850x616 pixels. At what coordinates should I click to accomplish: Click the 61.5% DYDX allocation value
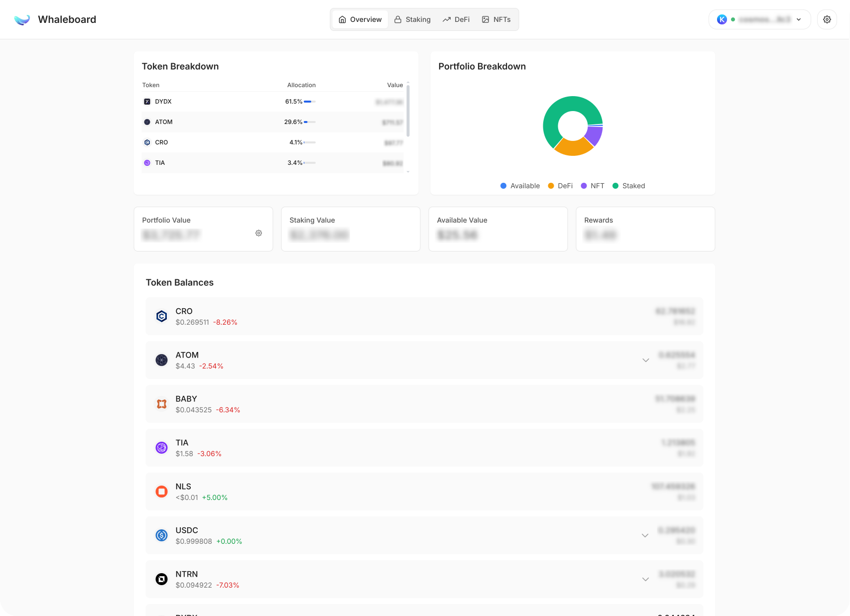[x=294, y=102]
